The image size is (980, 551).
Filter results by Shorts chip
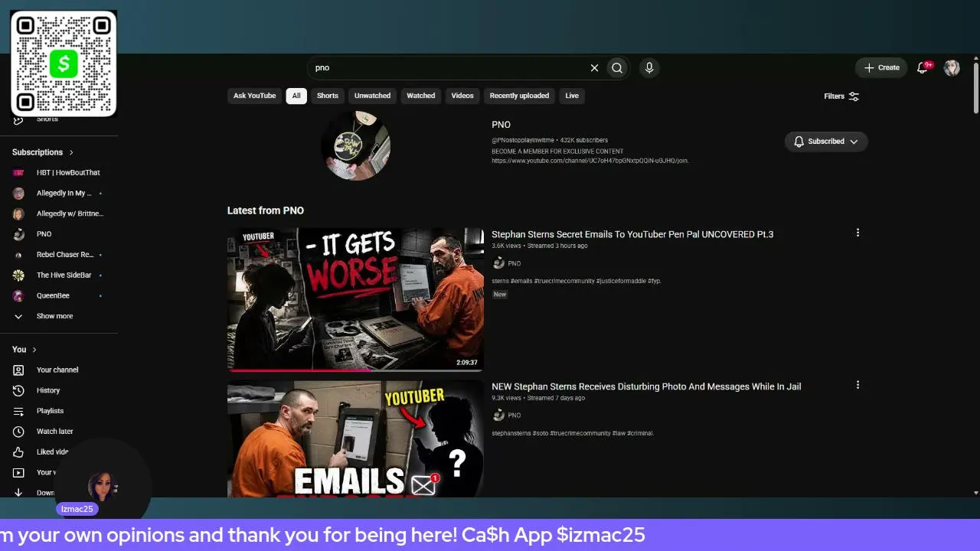coord(328,96)
